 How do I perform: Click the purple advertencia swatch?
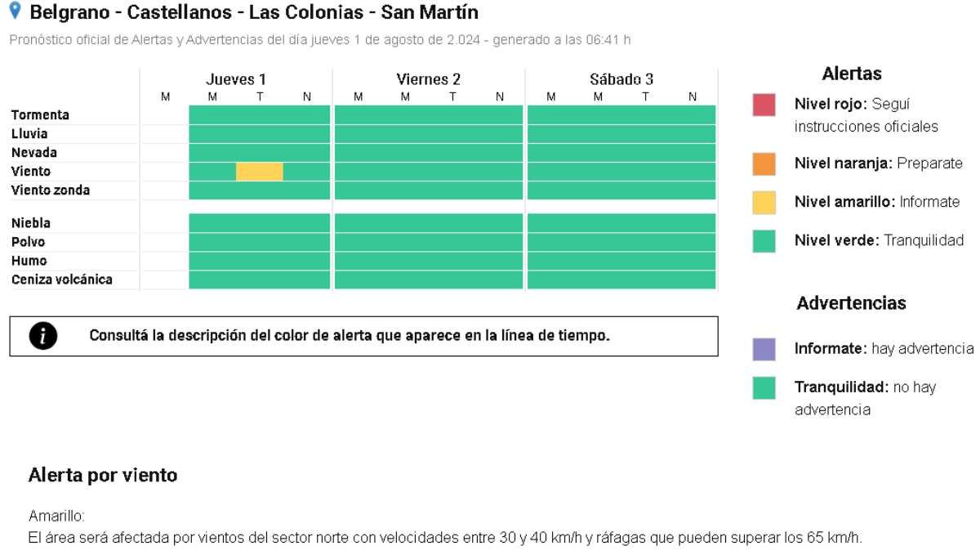(764, 350)
